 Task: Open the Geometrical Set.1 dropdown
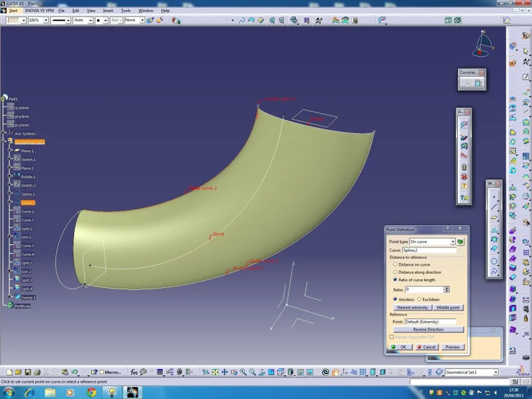click(496, 372)
